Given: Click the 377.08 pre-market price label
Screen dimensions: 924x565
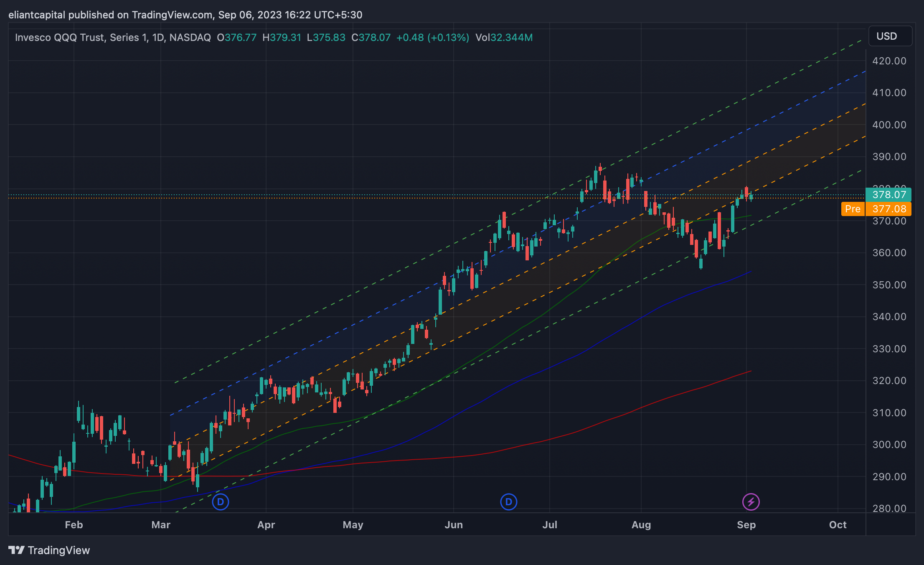Looking at the screenshot, I should [889, 209].
